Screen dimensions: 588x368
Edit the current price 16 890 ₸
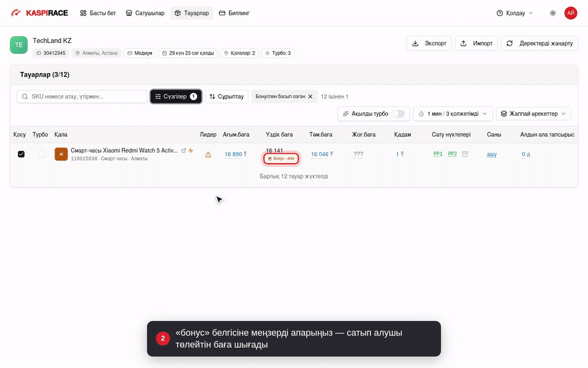click(x=235, y=154)
